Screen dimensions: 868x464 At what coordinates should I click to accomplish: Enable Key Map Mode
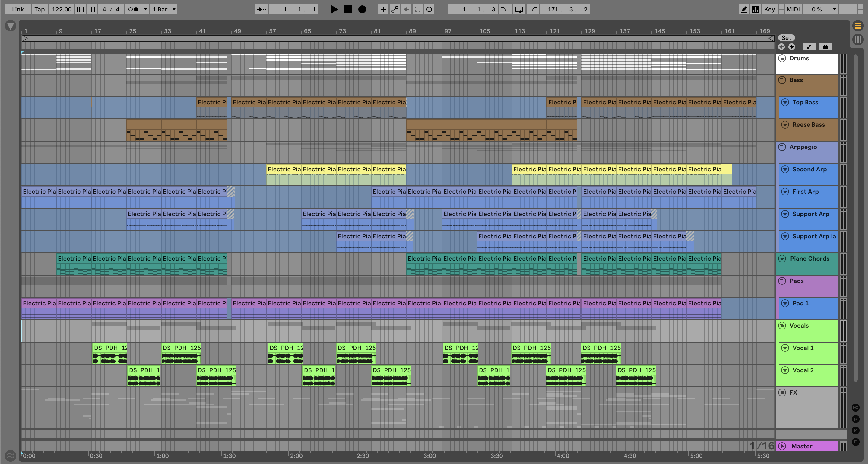coord(769,9)
